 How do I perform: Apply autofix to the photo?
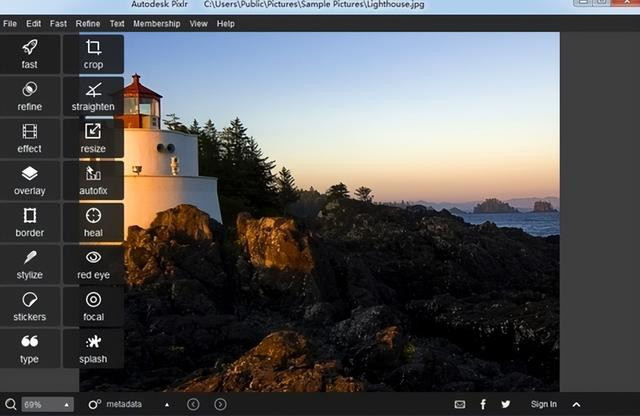point(93,180)
